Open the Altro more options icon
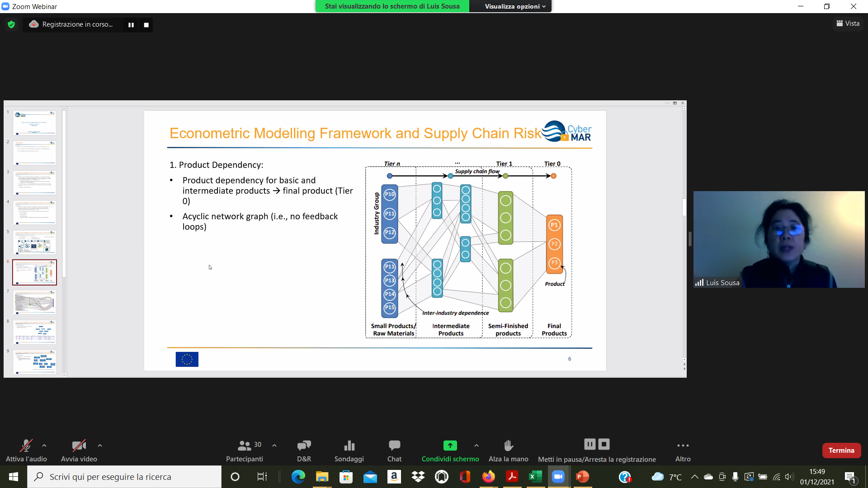 pyautogui.click(x=683, y=446)
